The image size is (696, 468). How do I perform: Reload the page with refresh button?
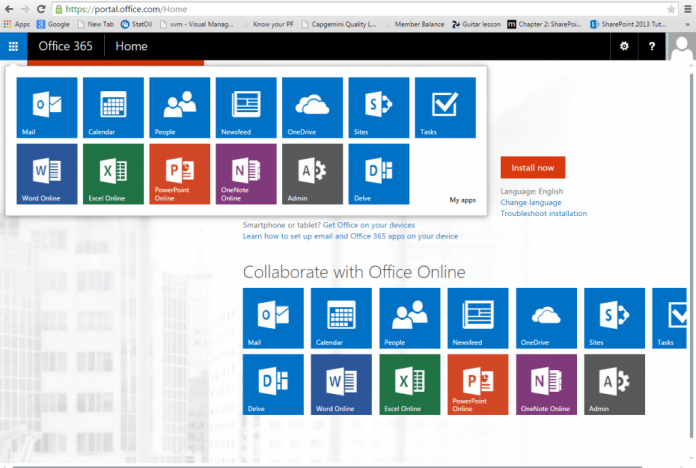tap(41, 9)
